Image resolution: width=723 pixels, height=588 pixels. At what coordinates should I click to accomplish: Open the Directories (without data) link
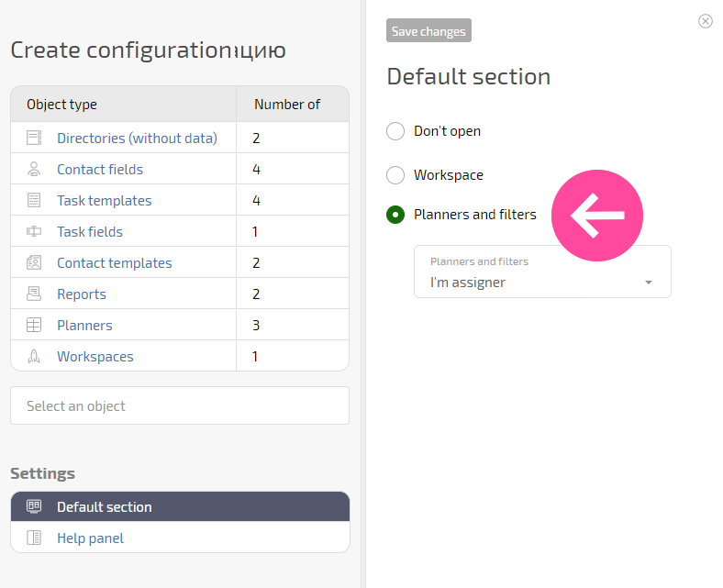point(137,138)
